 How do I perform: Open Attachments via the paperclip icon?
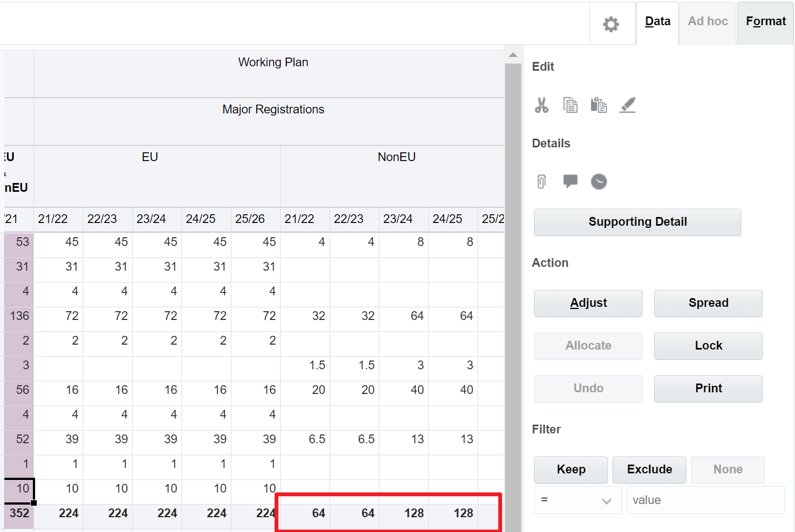542,181
